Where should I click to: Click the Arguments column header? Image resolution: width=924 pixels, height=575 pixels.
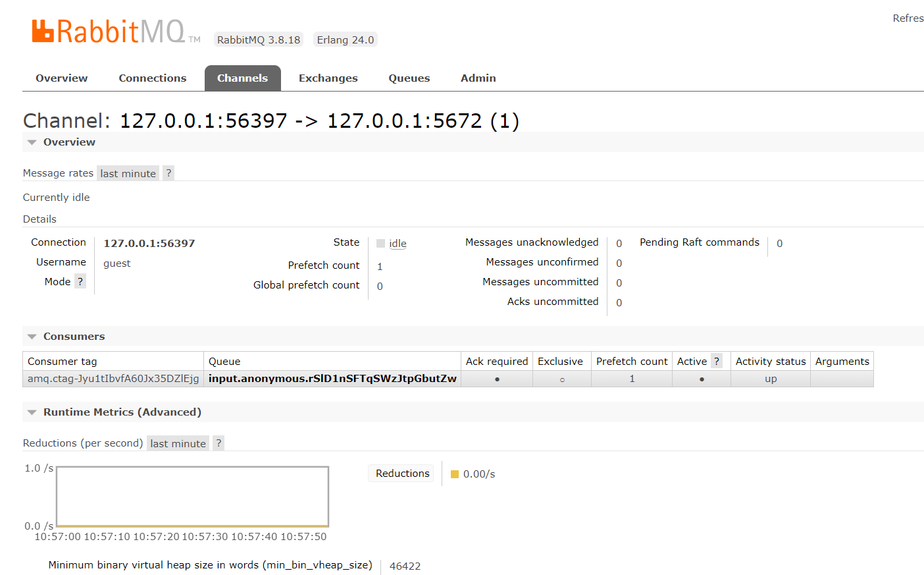pyautogui.click(x=842, y=361)
